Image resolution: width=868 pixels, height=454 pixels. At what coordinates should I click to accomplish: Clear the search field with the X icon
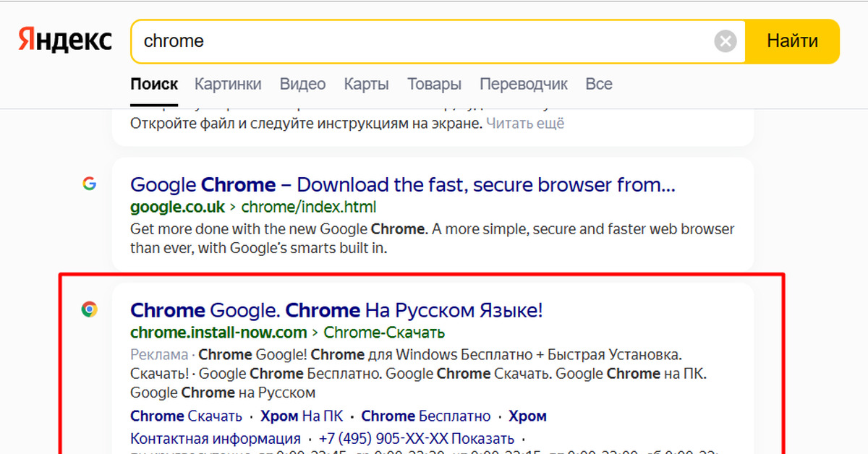pos(725,41)
